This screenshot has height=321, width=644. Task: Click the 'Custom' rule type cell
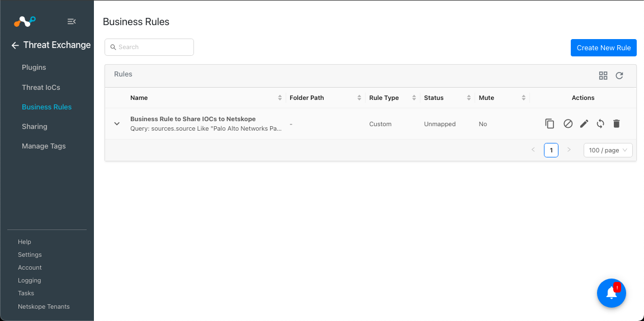380,124
